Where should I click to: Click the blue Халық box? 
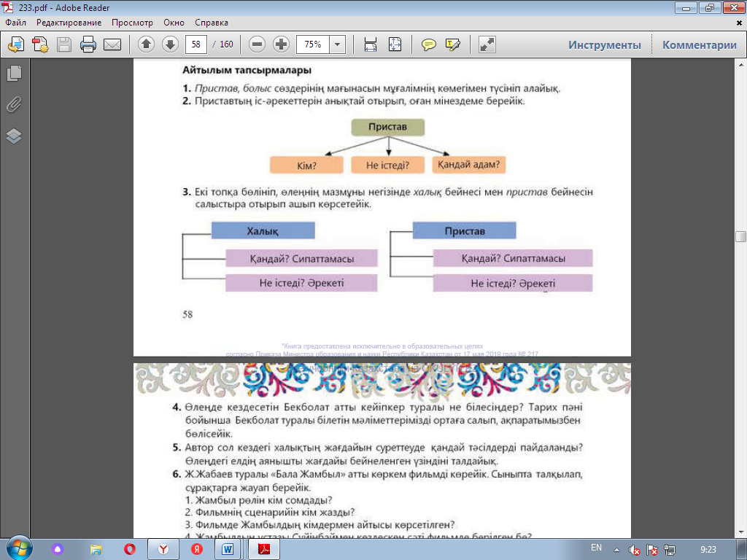pos(263,231)
